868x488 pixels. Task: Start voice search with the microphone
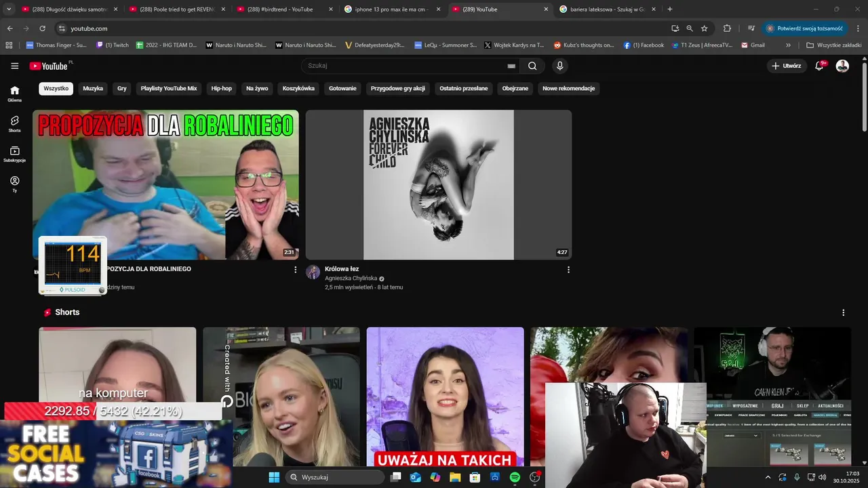tap(559, 66)
